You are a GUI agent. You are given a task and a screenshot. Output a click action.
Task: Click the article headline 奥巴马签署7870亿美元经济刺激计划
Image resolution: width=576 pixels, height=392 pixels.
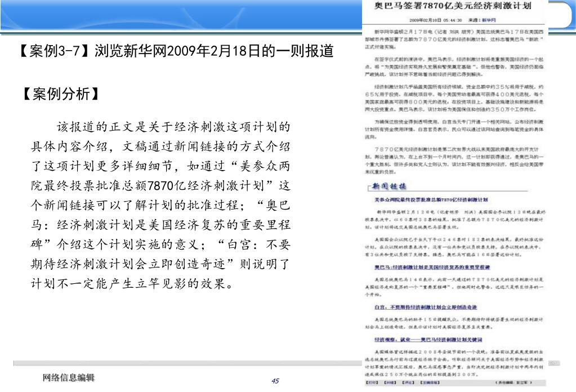coord(453,6)
